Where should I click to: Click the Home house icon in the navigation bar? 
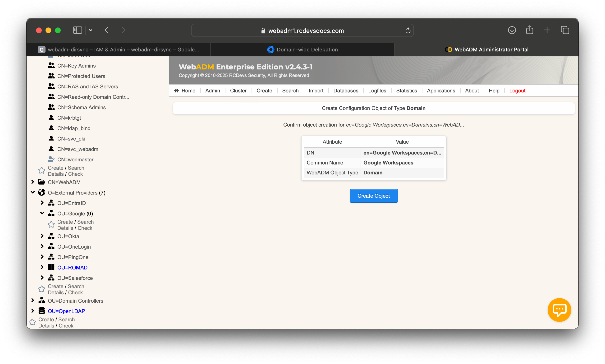click(x=176, y=91)
